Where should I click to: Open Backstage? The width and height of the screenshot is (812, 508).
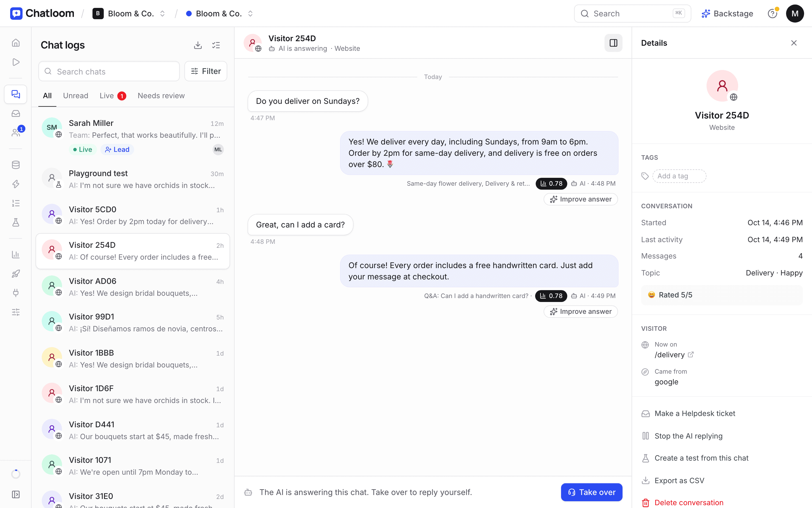727,14
